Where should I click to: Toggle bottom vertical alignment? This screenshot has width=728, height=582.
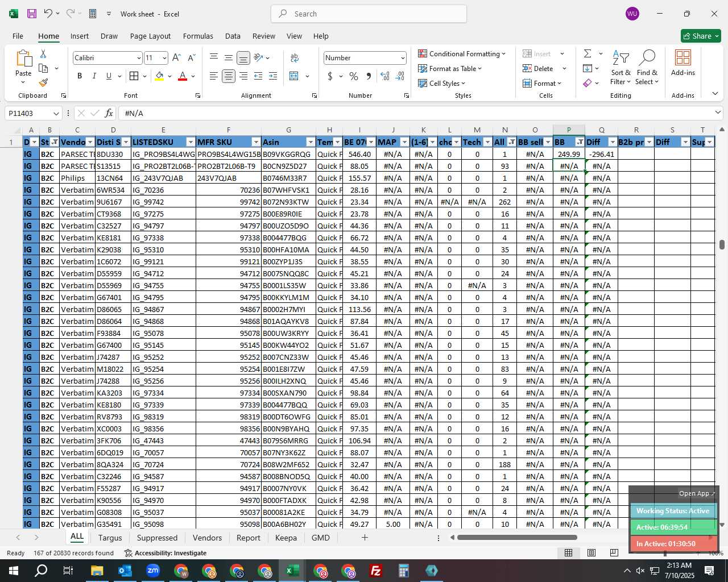[243, 57]
